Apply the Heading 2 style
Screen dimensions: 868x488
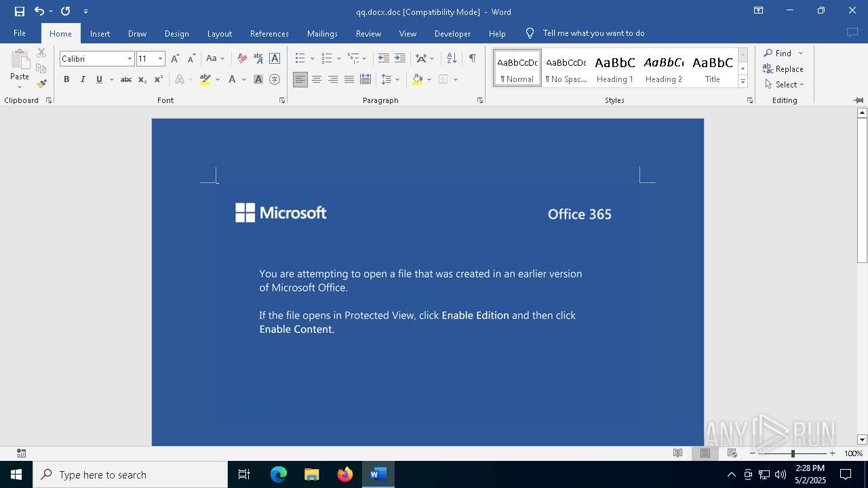point(664,68)
